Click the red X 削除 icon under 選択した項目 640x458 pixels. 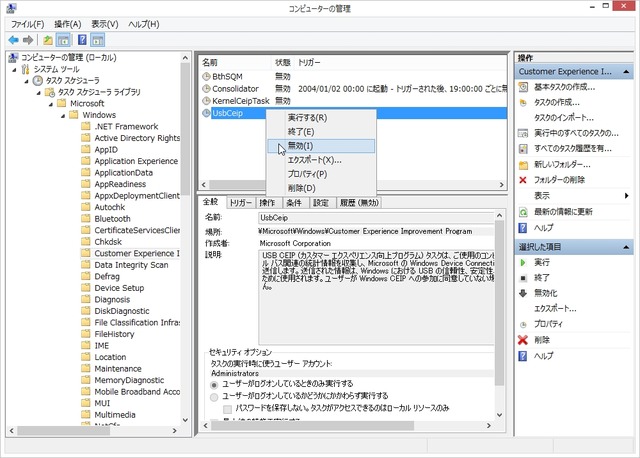pyautogui.click(x=523, y=340)
